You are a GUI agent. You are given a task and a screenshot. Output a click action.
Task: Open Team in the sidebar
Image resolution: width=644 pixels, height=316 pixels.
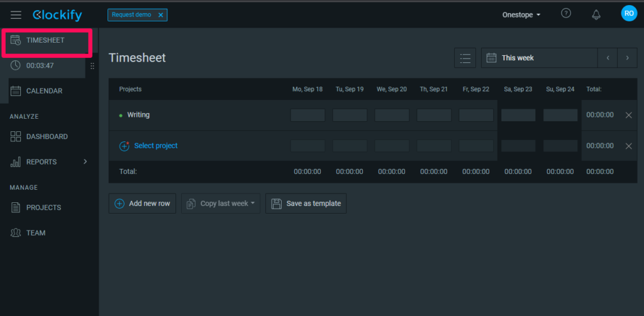pos(36,232)
